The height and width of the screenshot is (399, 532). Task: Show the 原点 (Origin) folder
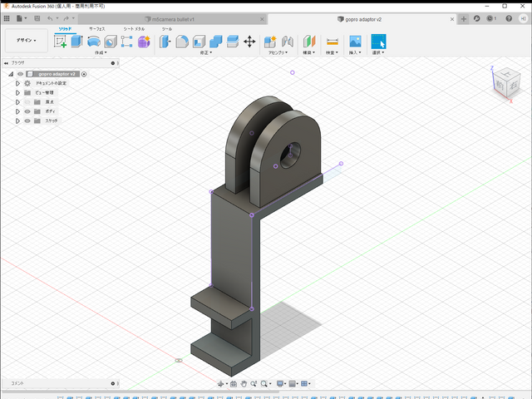[x=27, y=102]
